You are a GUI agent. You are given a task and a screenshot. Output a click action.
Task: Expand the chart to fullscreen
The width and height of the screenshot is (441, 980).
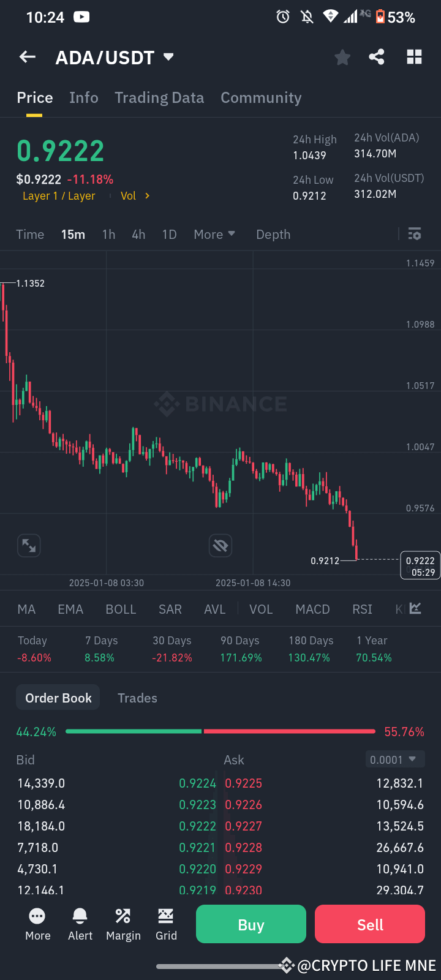point(28,545)
